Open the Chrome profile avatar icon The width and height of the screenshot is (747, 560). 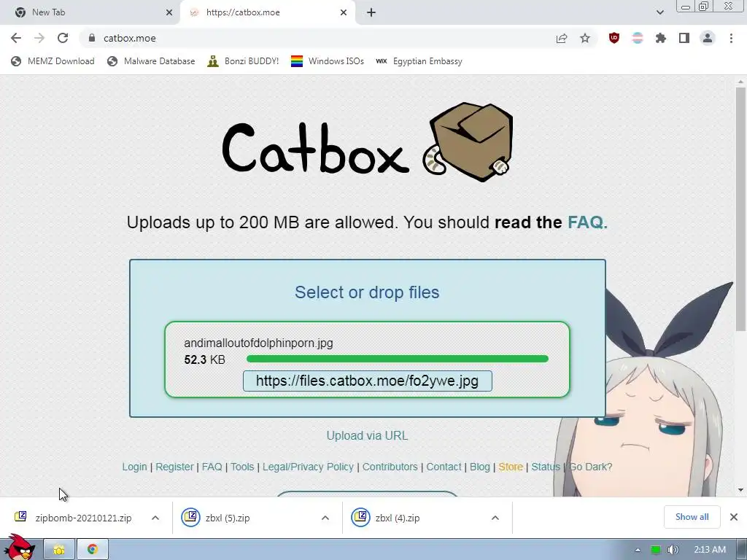708,38
